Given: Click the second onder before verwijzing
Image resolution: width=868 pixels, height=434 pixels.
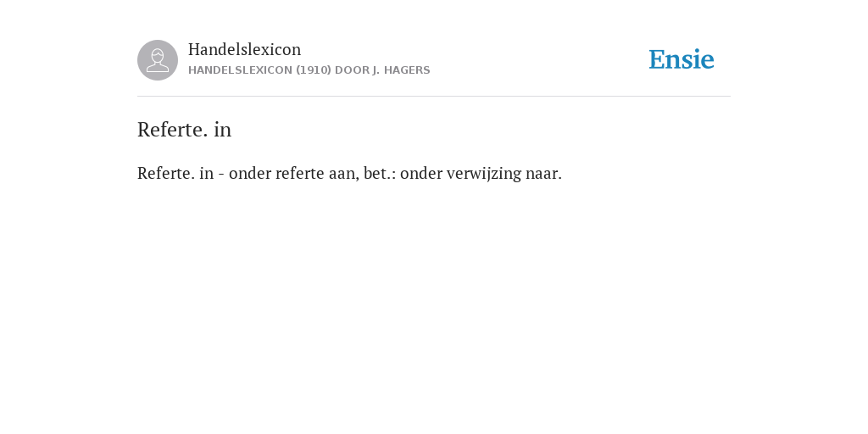Looking at the screenshot, I should click(421, 173).
